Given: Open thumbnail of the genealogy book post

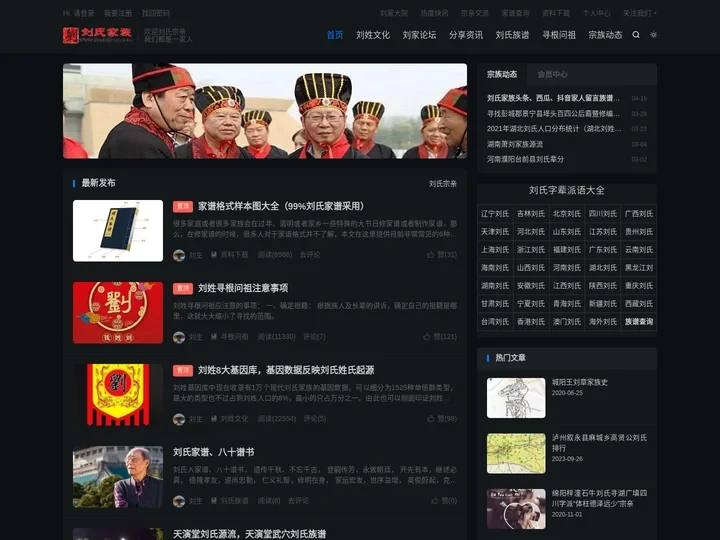Looking at the screenshot, I should (118, 231).
